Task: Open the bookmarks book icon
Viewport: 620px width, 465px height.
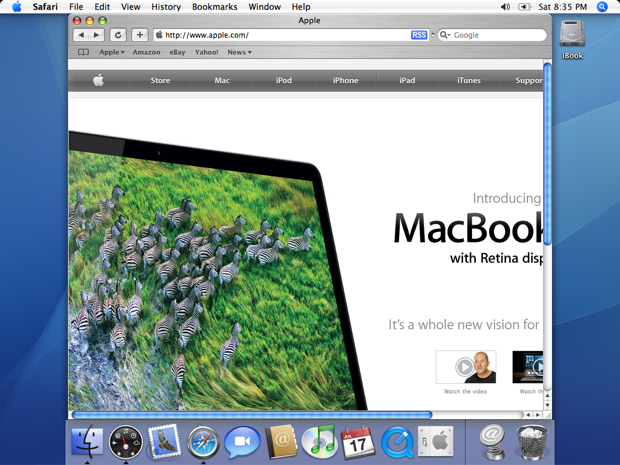Action: (83, 52)
